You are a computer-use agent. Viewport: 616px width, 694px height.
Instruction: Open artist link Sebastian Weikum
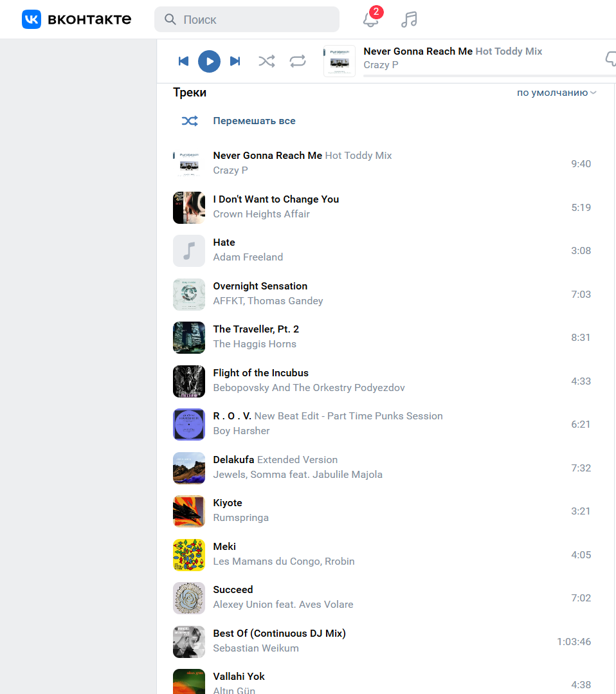pos(256,648)
